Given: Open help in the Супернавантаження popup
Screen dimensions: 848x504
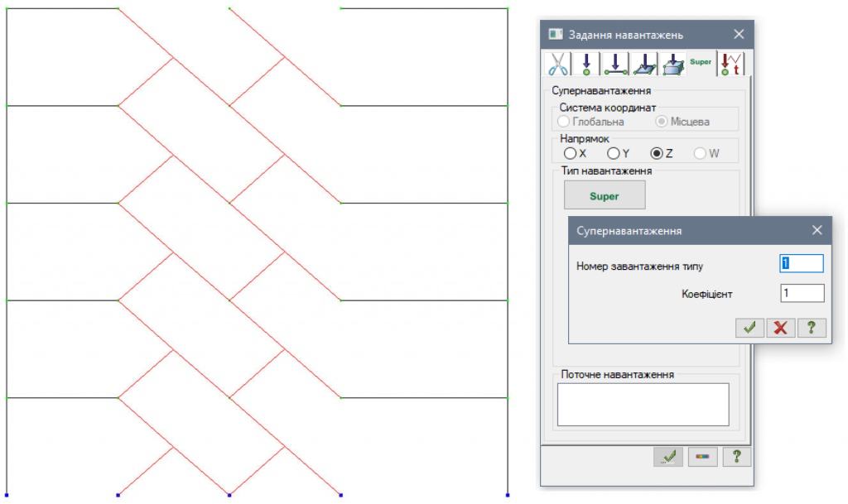Looking at the screenshot, I should pos(812,327).
